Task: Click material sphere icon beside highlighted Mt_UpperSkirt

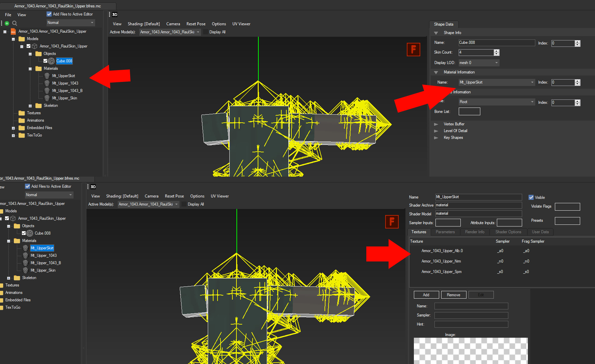Action: click(25, 248)
